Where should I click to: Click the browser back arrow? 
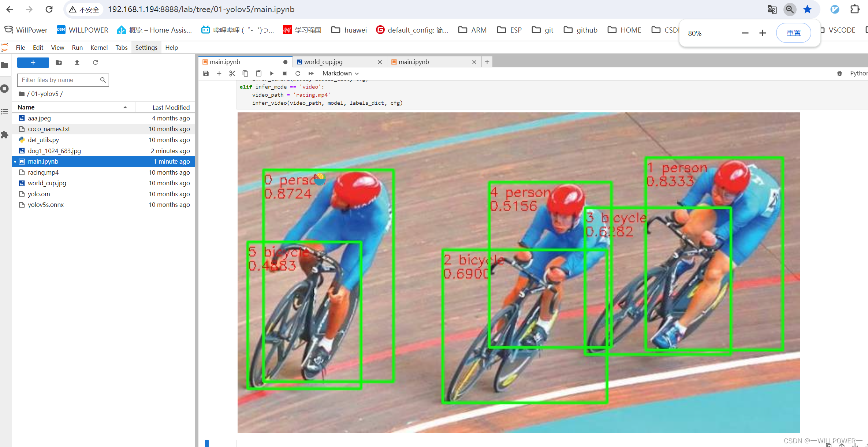point(10,9)
